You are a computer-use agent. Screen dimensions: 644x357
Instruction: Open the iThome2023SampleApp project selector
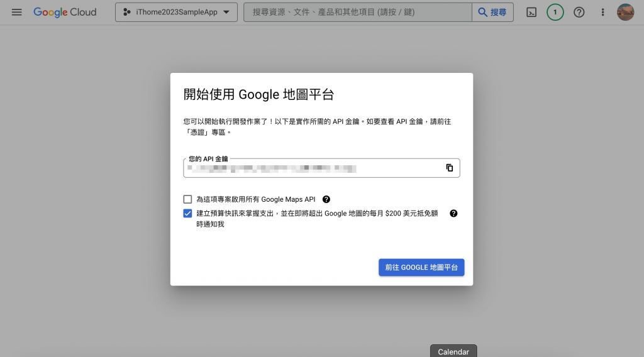pos(176,13)
